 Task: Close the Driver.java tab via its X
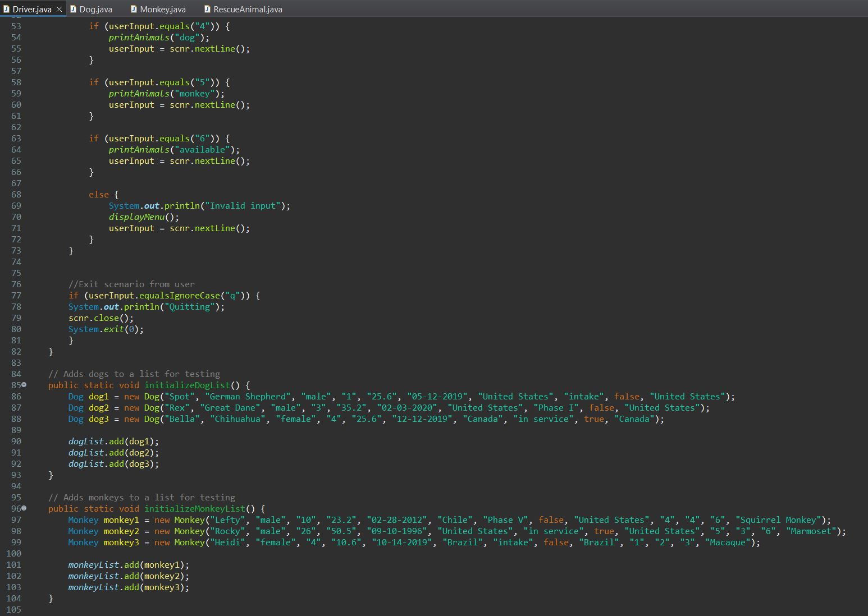[59, 9]
